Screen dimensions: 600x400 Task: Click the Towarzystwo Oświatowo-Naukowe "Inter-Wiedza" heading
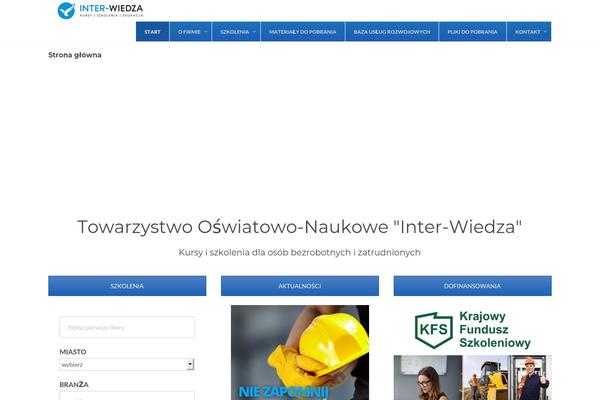point(300,227)
